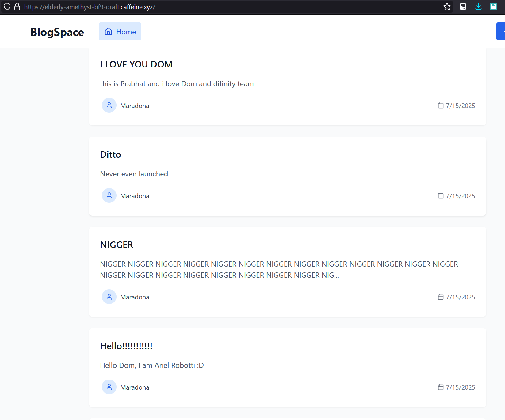Click the BlogSpace logo title
This screenshot has width=505, height=420.
(x=57, y=32)
